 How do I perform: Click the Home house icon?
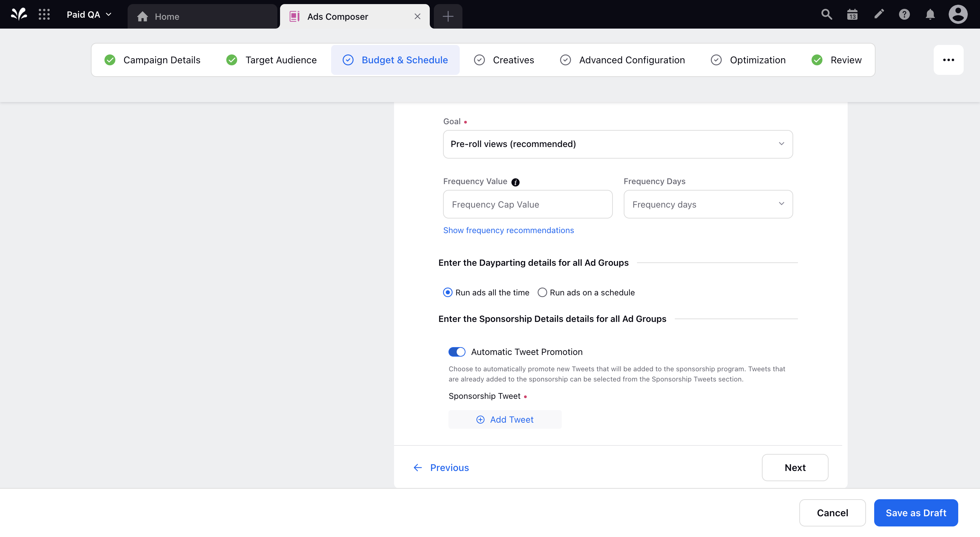pos(142,16)
